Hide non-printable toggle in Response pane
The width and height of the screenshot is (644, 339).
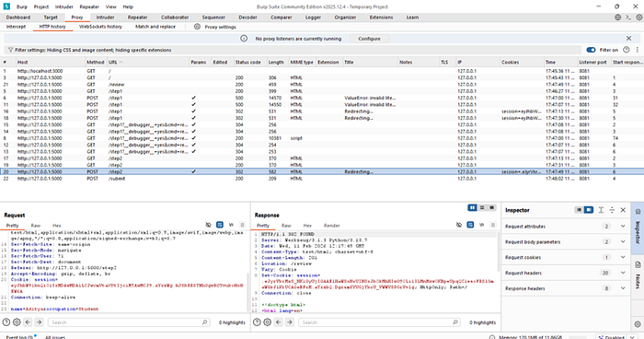459,225
